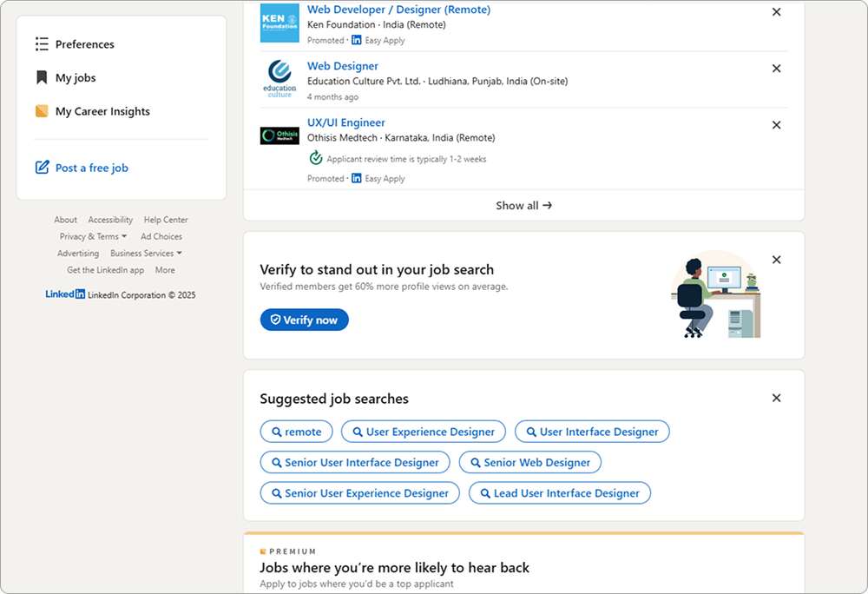This screenshot has width=868, height=594.
Task: Click the Post a free job pencil icon
Action: (42, 168)
